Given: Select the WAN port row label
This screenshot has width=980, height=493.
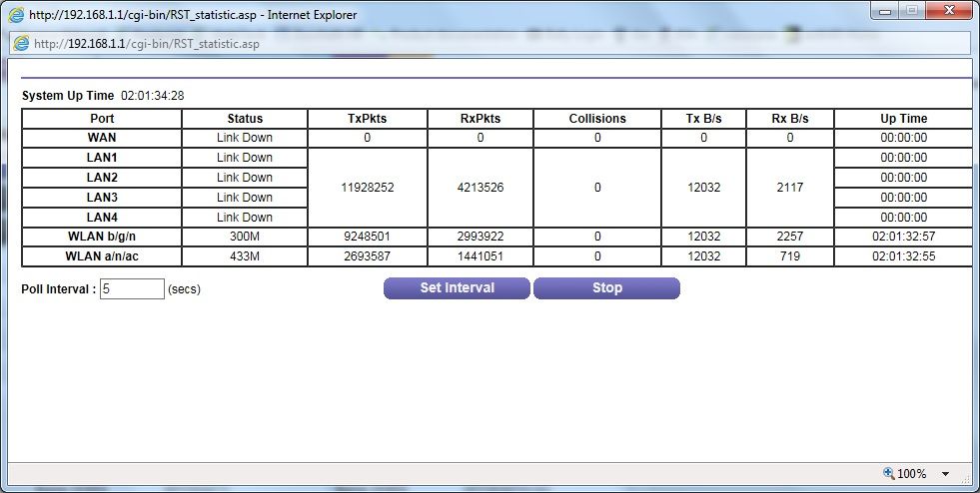Looking at the screenshot, I should (x=102, y=138).
